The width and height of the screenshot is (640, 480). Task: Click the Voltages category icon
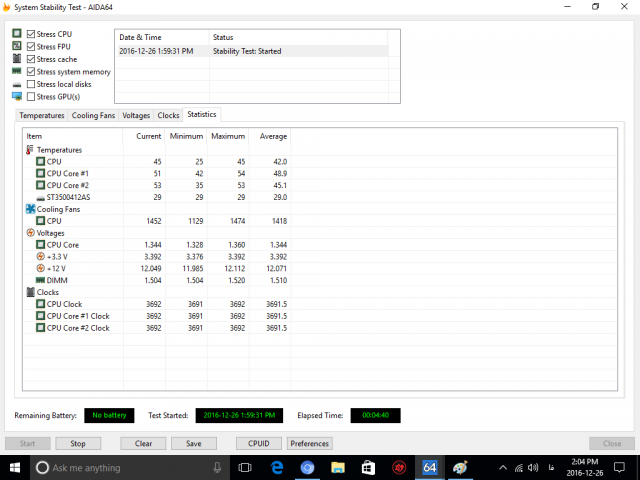point(30,232)
